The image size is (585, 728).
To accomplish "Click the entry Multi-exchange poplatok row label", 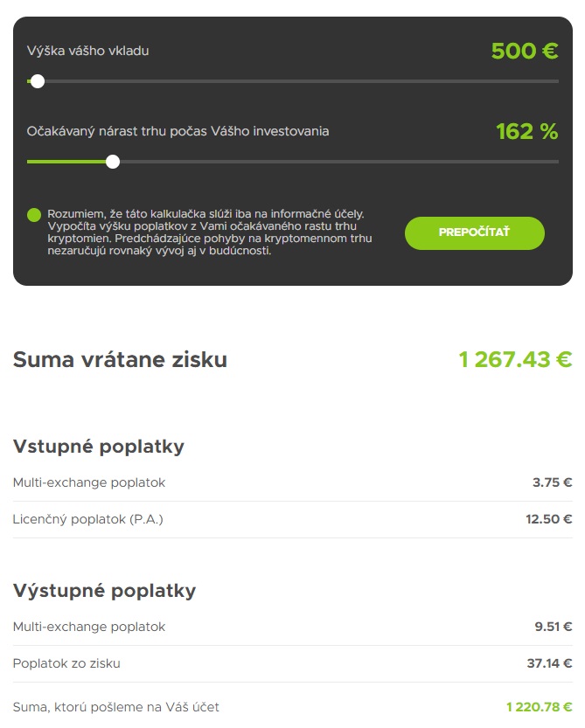I will 88,482.
